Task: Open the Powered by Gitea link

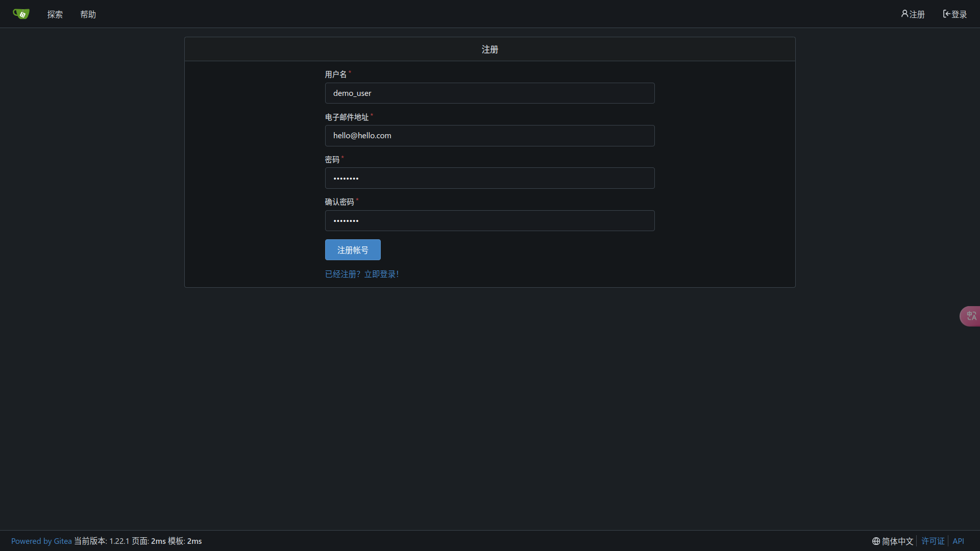Action: [x=41, y=541]
